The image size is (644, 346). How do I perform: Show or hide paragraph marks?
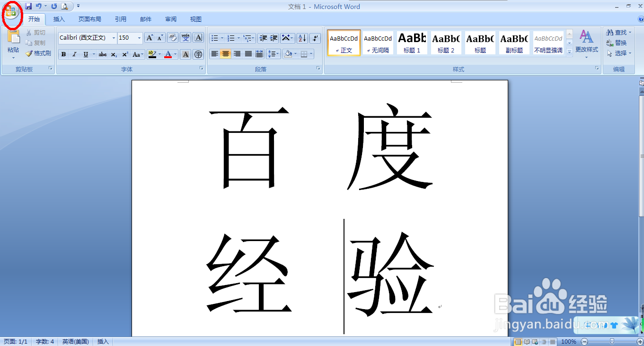tap(315, 38)
